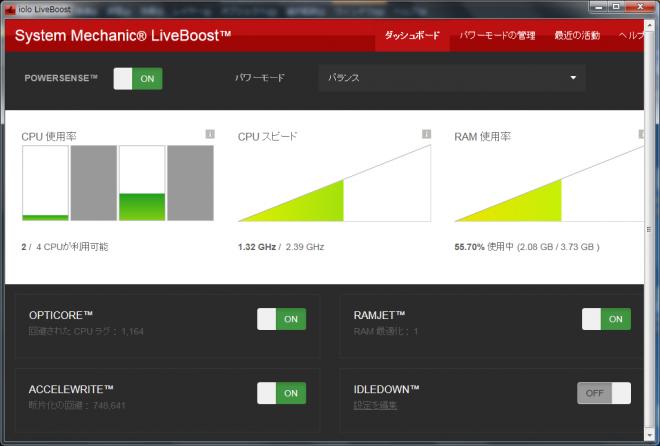Image resolution: width=660 pixels, height=446 pixels.
Task: Click the OPTICORE heading
Action: click(x=61, y=315)
